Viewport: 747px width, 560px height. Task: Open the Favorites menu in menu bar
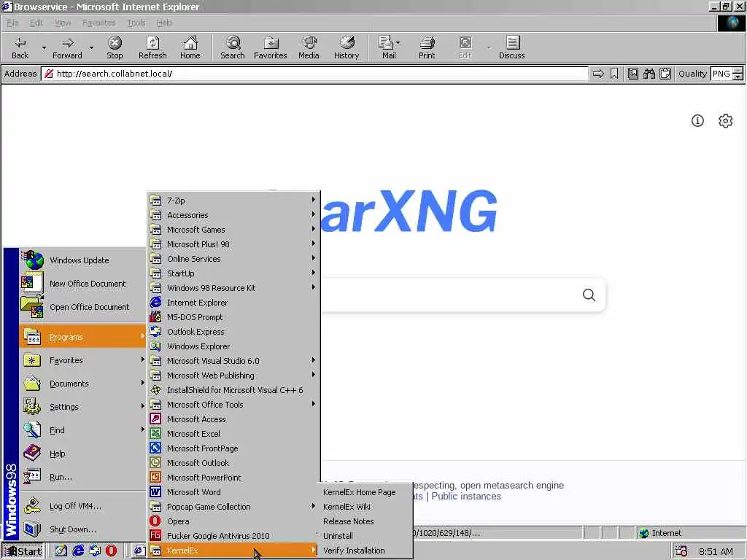click(98, 23)
